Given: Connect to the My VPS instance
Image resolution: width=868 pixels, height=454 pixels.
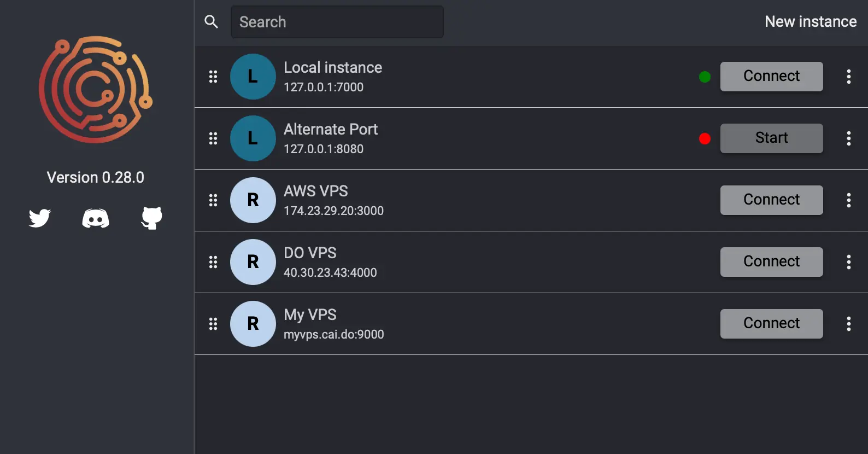Looking at the screenshot, I should (771, 324).
